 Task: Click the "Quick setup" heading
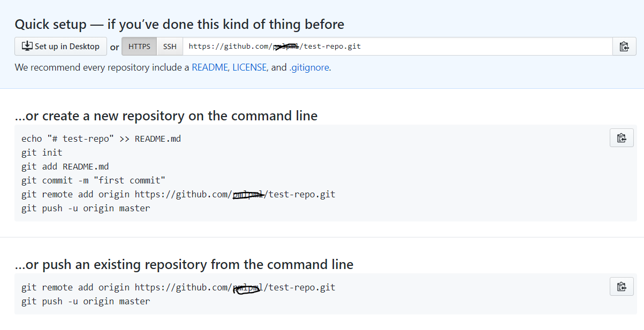(179, 24)
